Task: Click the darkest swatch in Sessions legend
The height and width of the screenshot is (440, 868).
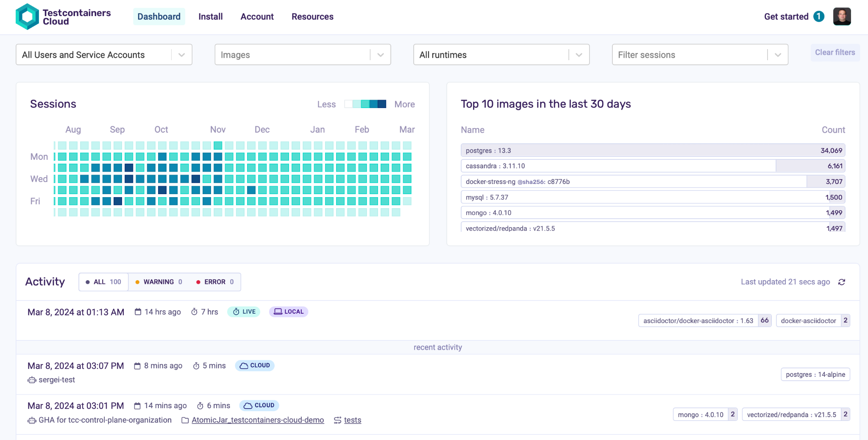Action: [x=382, y=104]
